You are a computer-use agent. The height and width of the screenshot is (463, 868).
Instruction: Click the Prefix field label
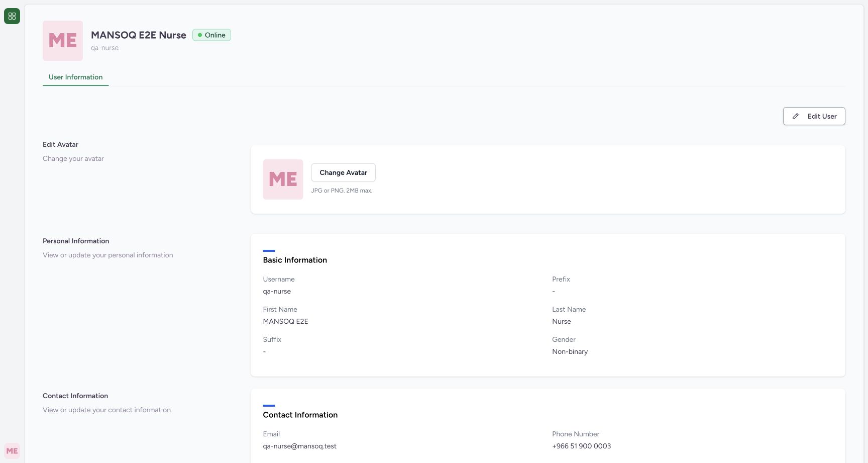[561, 279]
